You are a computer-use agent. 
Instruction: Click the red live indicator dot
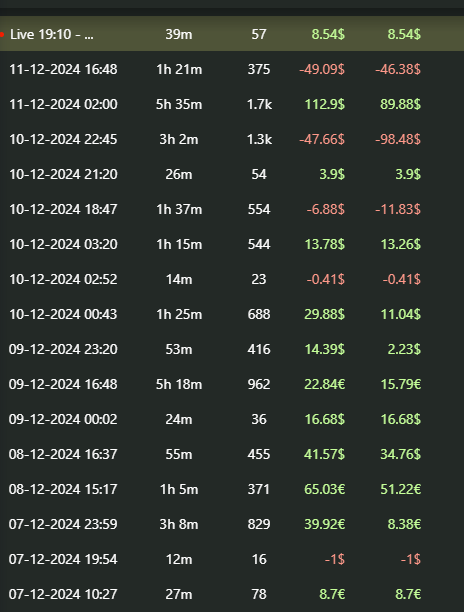pos(2,34)
